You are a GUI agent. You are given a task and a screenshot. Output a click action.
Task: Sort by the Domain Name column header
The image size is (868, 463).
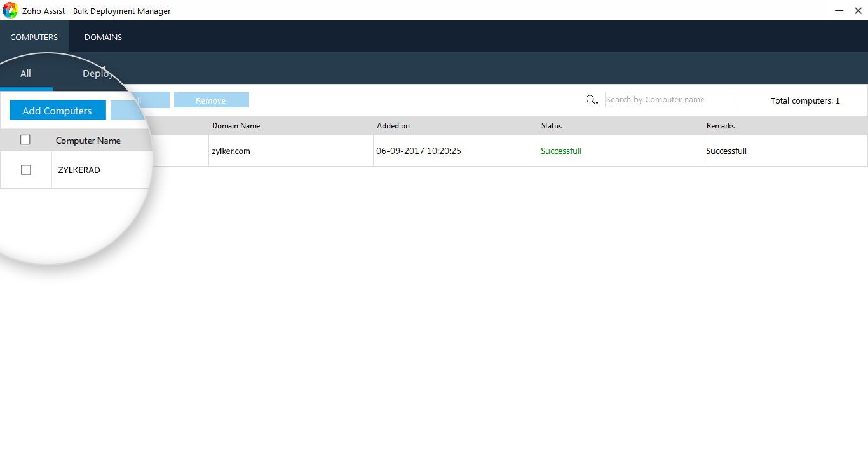click(236, 126)
